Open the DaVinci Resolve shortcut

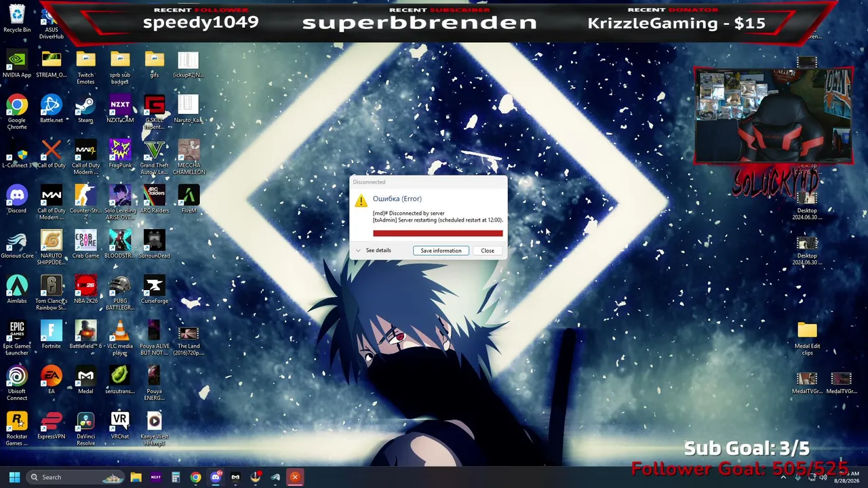85,430
